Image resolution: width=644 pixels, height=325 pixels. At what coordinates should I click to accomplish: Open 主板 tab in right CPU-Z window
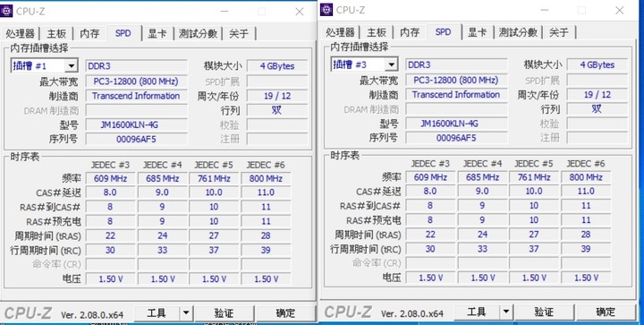pyautogui.click(x=377, y=32)
